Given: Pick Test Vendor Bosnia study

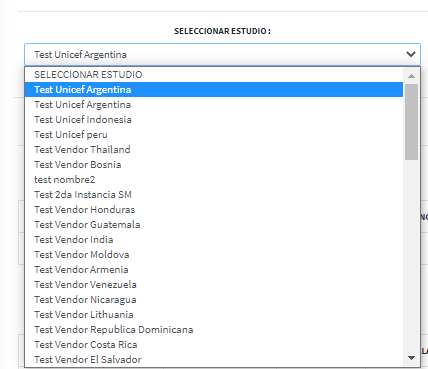Looking at the screenshot, I should coord(214,165).
